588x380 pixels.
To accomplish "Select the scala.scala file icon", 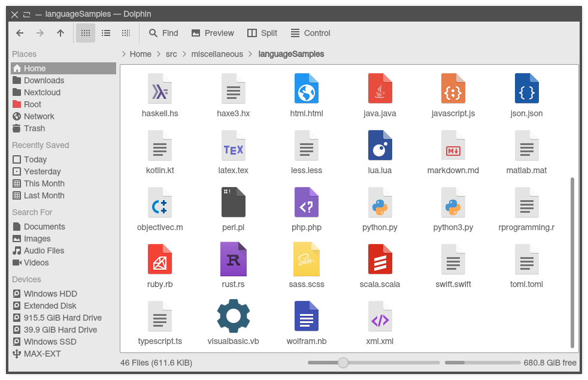I will [380, 260].
